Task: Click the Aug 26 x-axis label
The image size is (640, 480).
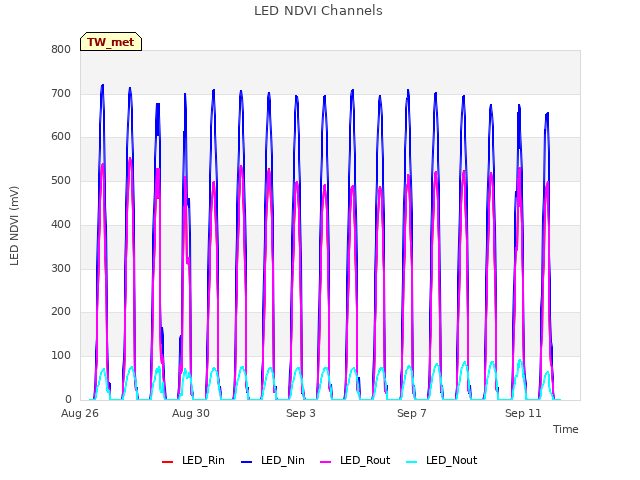Action: point(80,413)
